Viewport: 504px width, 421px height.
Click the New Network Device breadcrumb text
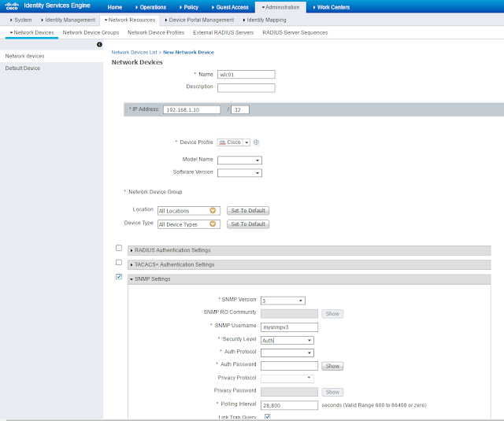pos(188,52)
